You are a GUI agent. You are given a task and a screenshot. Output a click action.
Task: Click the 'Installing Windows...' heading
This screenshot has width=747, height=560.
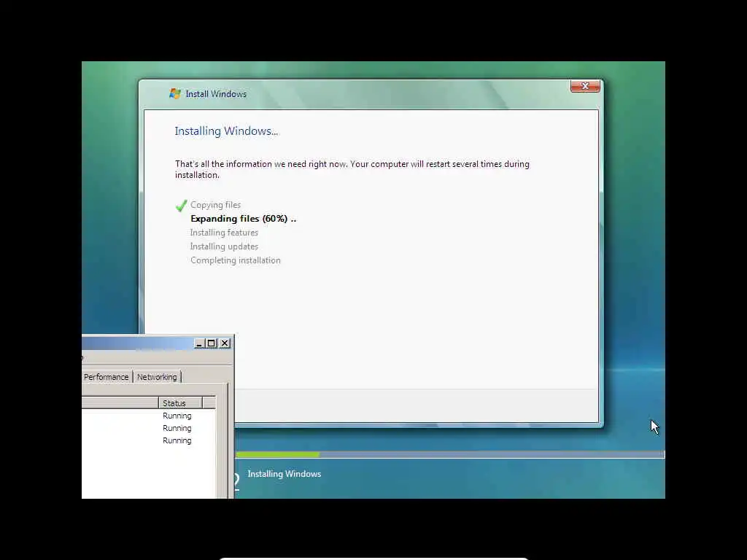226,131
